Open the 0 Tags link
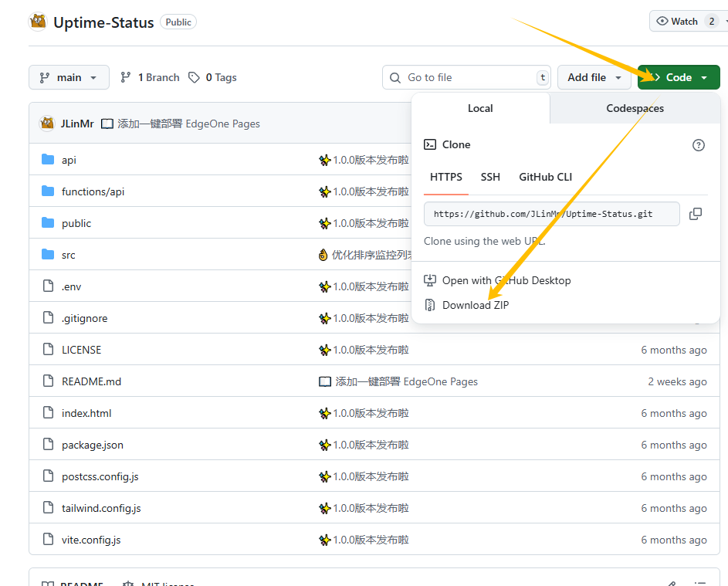Screen dimensions: 728x586 [212, 77]
